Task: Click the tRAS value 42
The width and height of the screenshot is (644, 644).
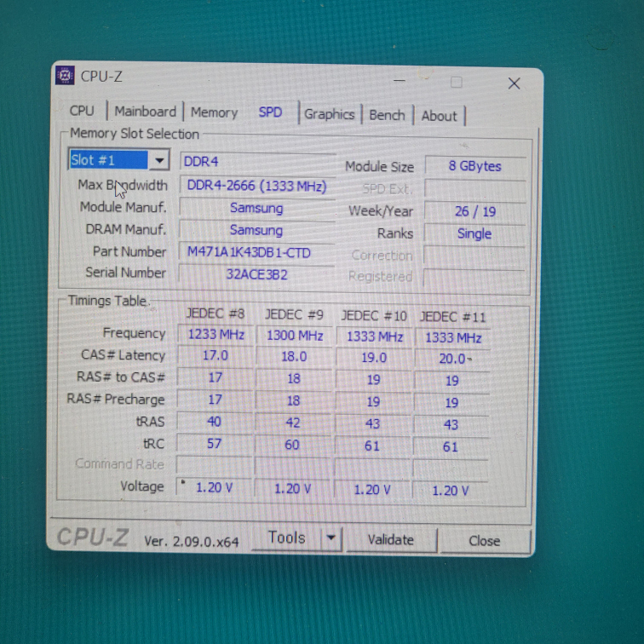Action: click(x=293, y=423)
